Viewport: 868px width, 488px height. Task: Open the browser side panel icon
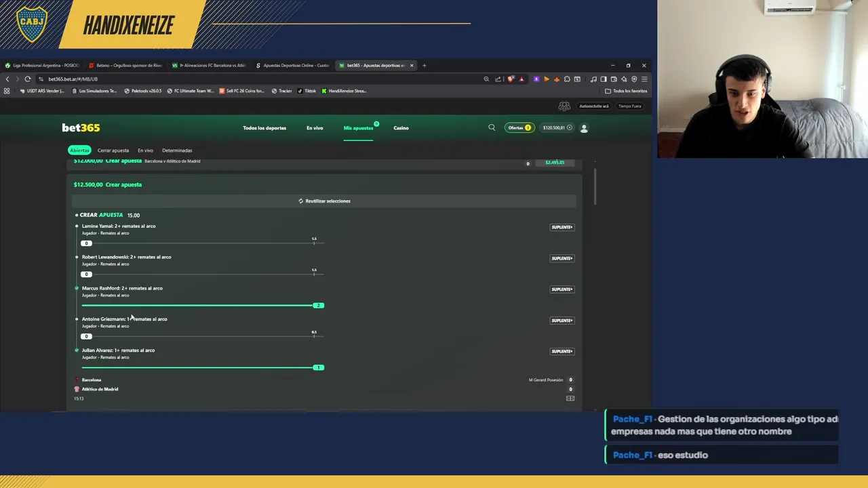(x=604, y=79)
